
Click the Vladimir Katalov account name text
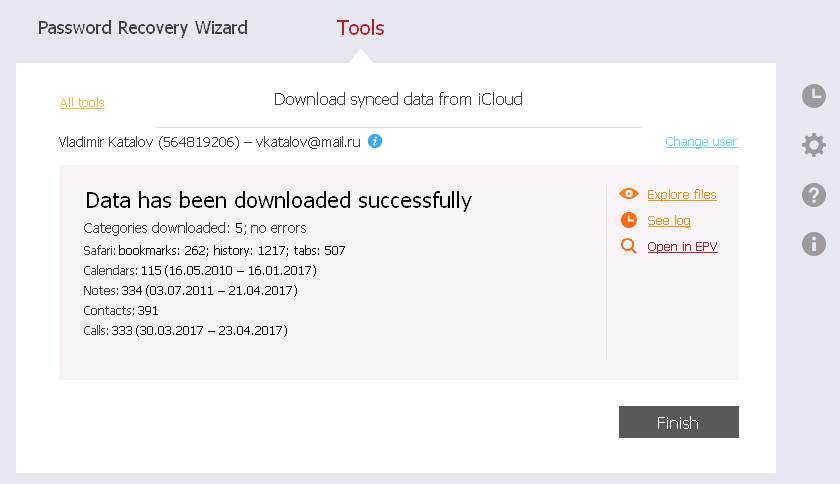point(150,142)
